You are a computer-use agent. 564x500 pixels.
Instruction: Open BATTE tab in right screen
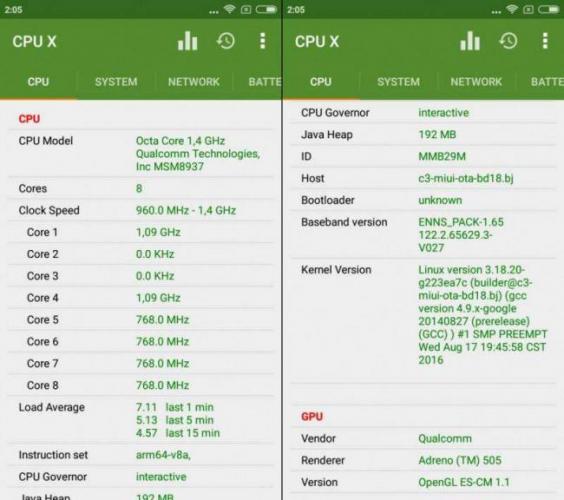547,82
